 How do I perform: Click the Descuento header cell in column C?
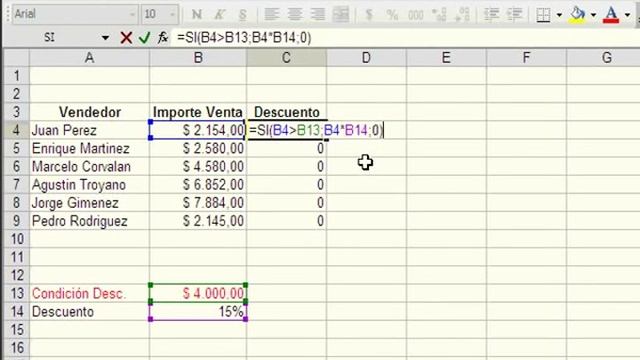pos(287,112)
